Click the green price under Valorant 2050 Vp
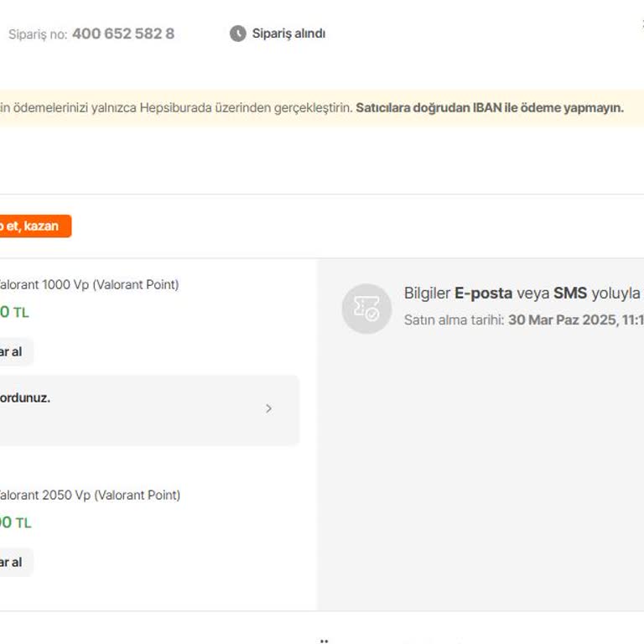The image size is (644, 644). pos(16,522)
